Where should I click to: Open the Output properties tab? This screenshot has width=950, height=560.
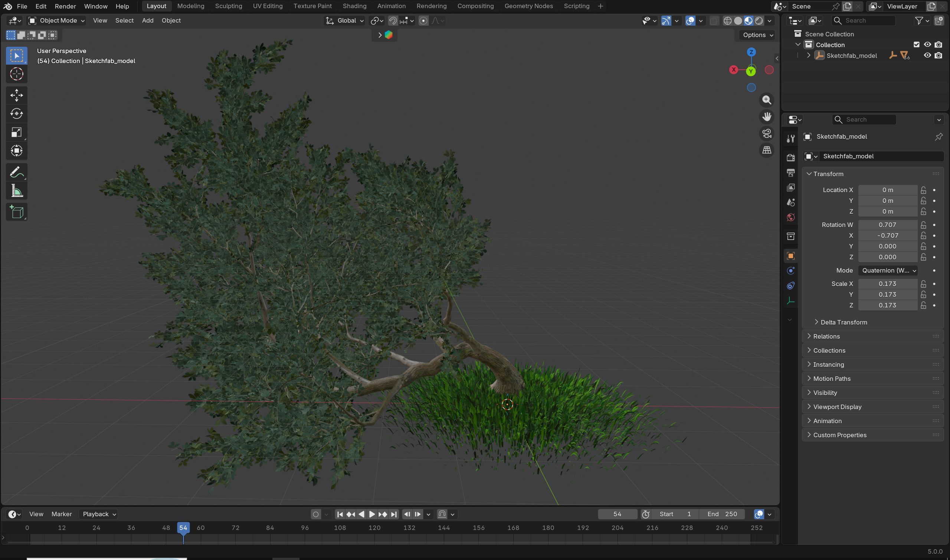[x=790, y=173]
